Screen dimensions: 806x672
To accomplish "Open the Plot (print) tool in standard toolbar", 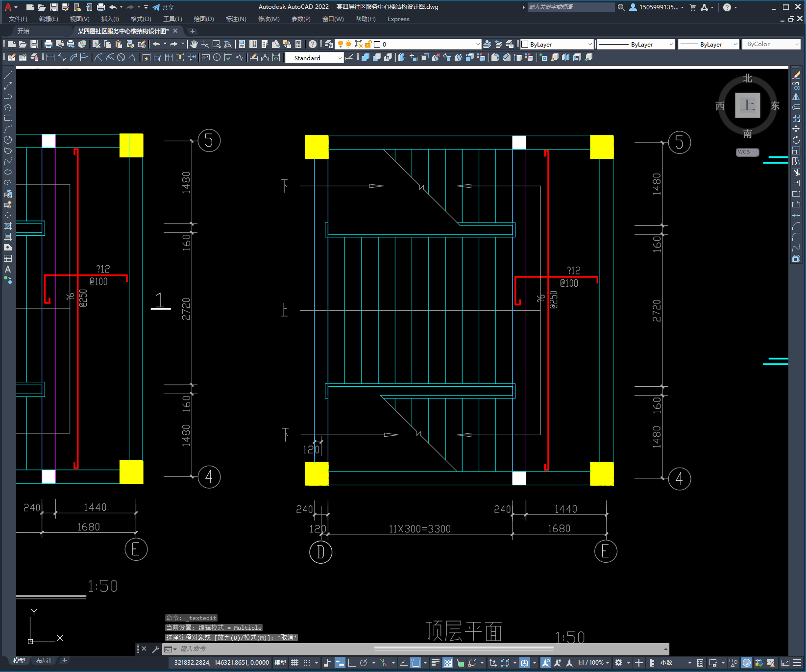I will (49, 44).
